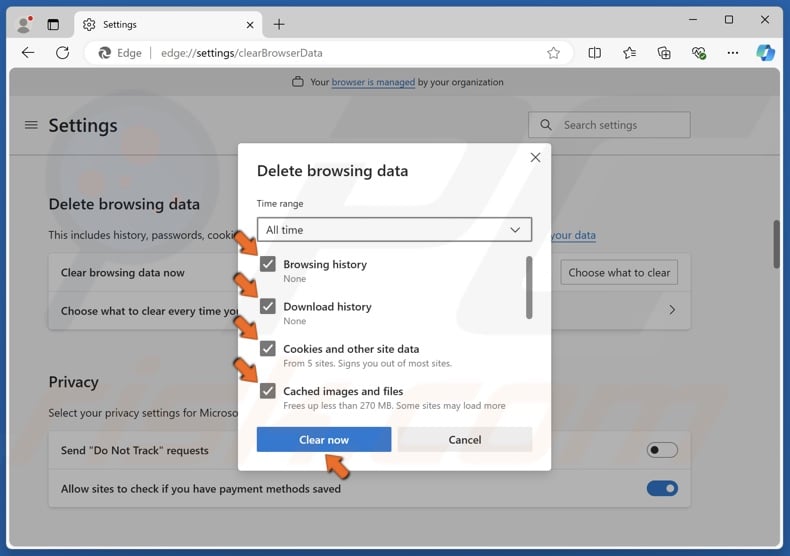
Task: Close the Delete browsing data dialog
Action: [535, 157]
